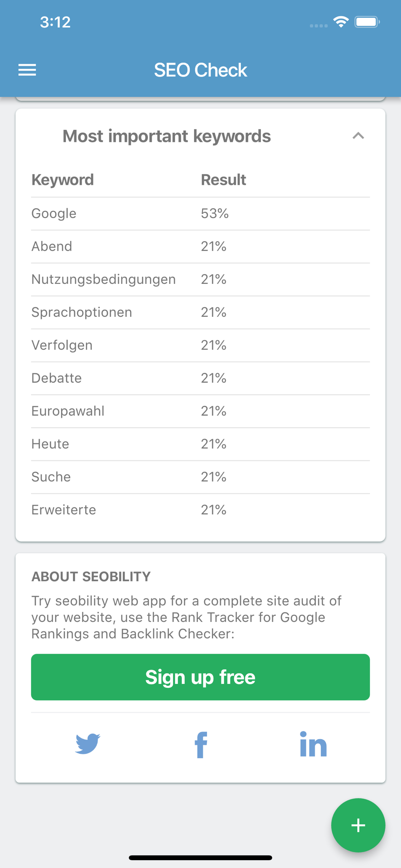Share results on Twitter

[x=87, y=744]
